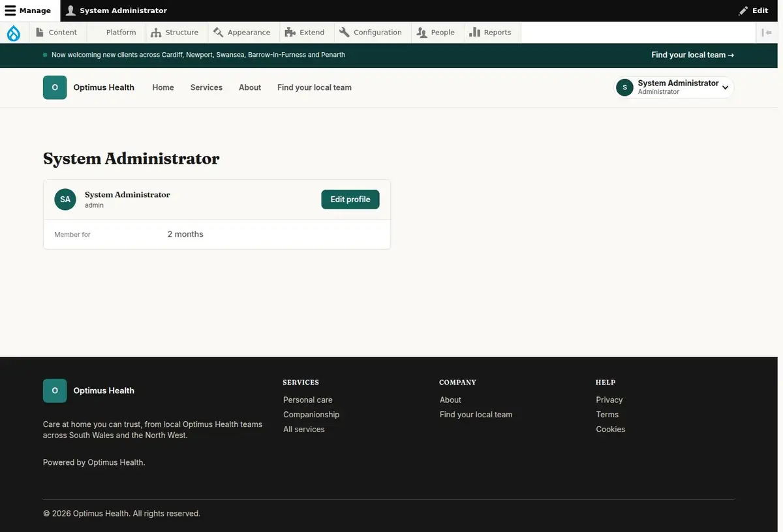Open header 'Find your local team' nav link

pyautogui.click(x=315, y=87)
